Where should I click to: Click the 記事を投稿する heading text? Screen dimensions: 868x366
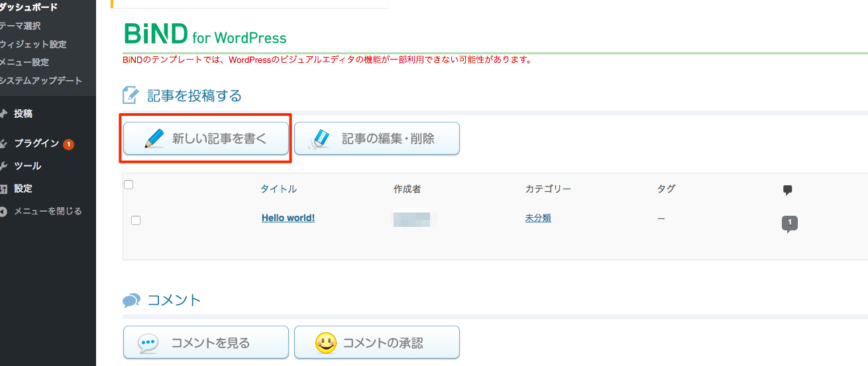tap(194, 96)
